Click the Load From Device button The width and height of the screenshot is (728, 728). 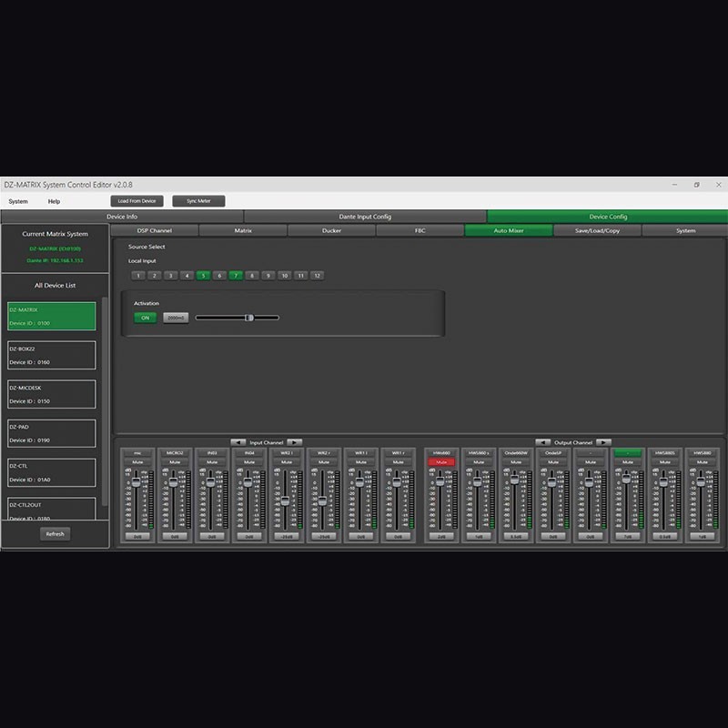pos(137,201)
